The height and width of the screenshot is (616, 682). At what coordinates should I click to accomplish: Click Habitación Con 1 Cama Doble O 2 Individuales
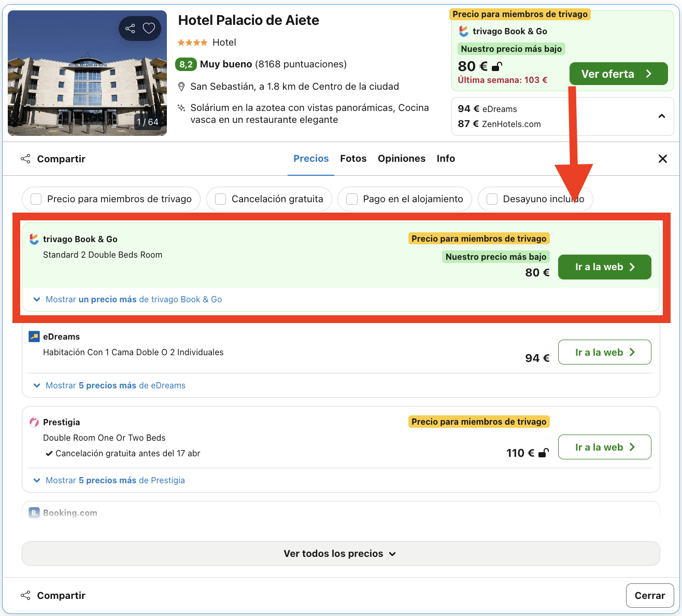pos(133,352)
